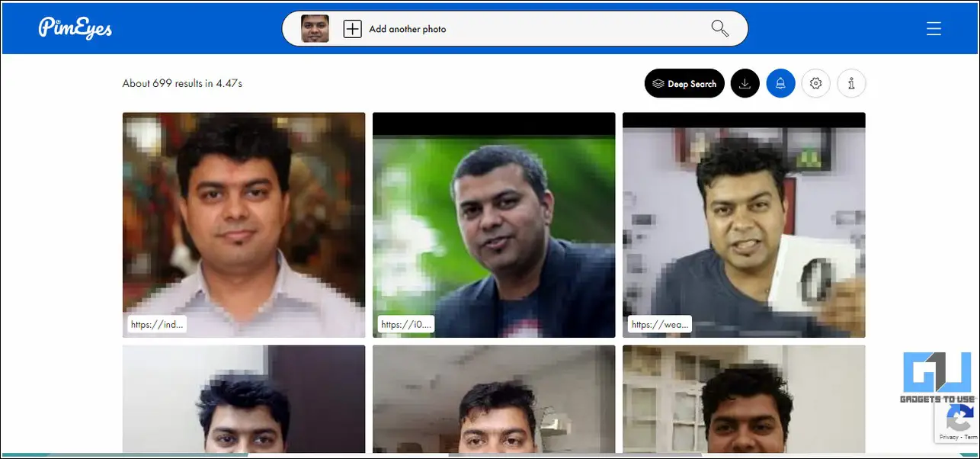Screen dimensions: 980x459
Task: Click the magnifier search icon
Action: (719, 29)
